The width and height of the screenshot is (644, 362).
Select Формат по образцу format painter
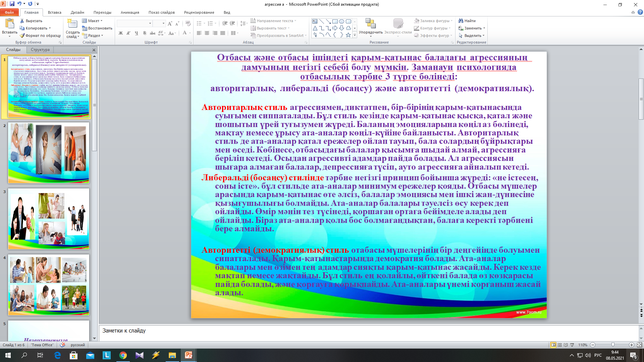(x=40, y=36)
